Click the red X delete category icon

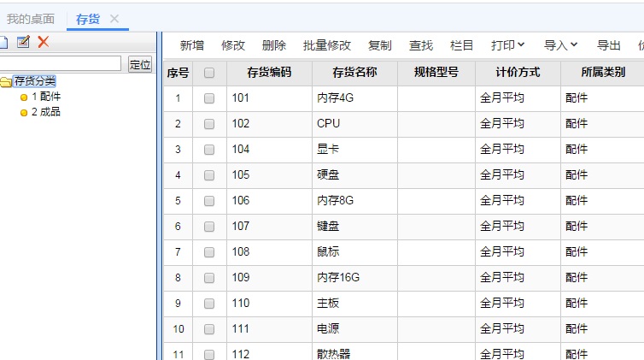[43, 42]
